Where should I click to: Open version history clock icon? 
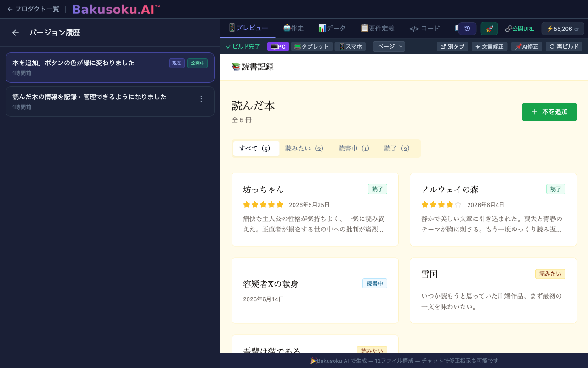467,29
